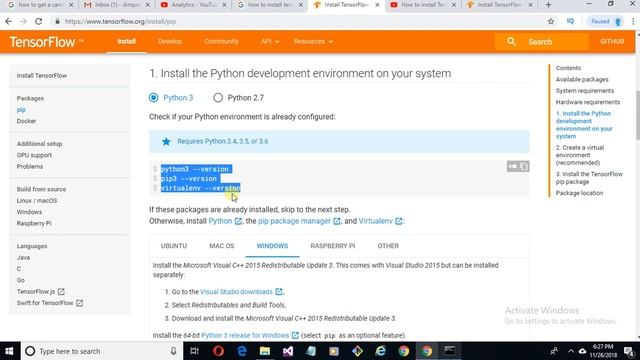Click the site lock icon in address bar

pyautogui.click(x=57, y=21)
